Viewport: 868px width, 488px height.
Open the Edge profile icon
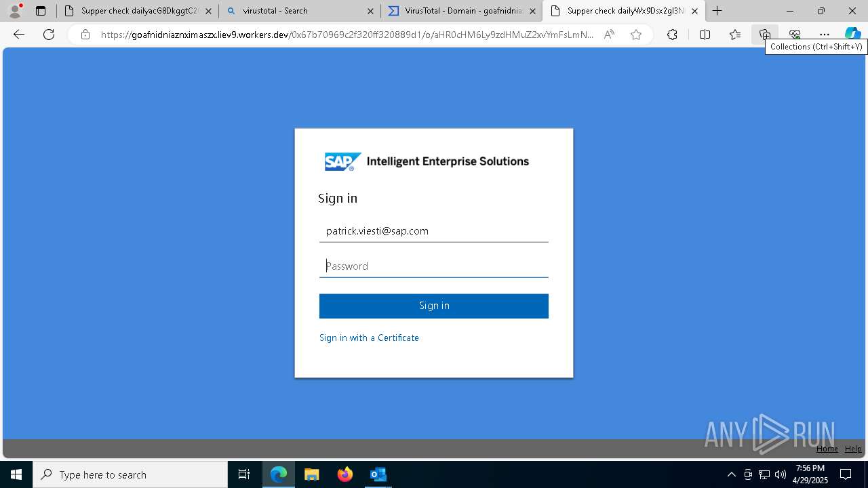pos(15,11)
